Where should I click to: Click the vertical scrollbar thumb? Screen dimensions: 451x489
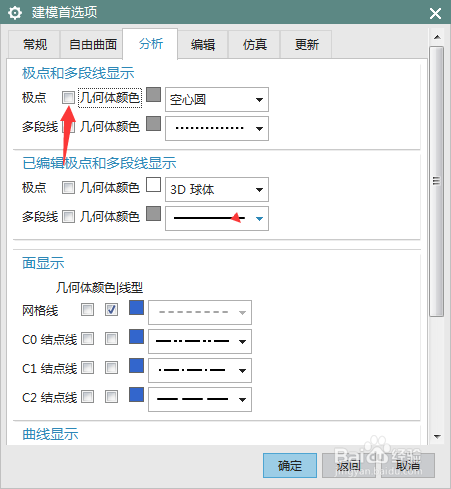click(437, 182)
